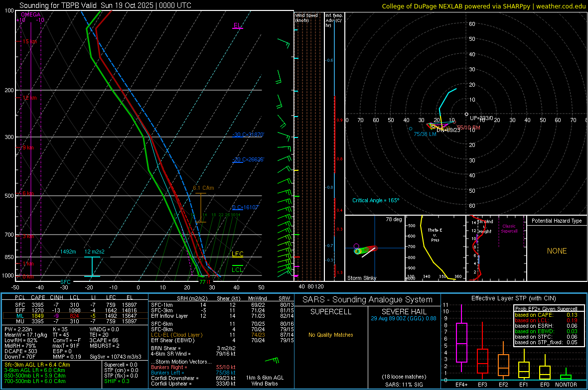Click the -30 C=31870' height label
Image resolution: width=588 pixels, height=390 pixels.
248,134
